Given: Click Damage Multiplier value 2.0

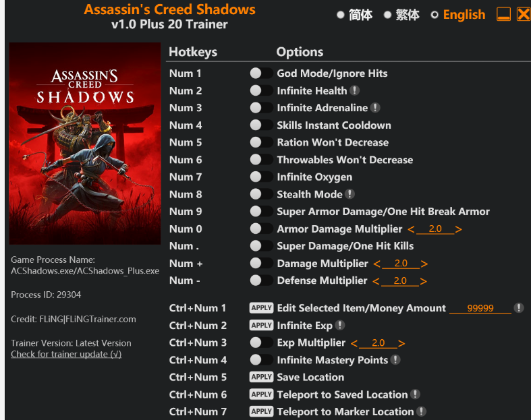Looking at the screenshot, I should click(x=401, y=264).
